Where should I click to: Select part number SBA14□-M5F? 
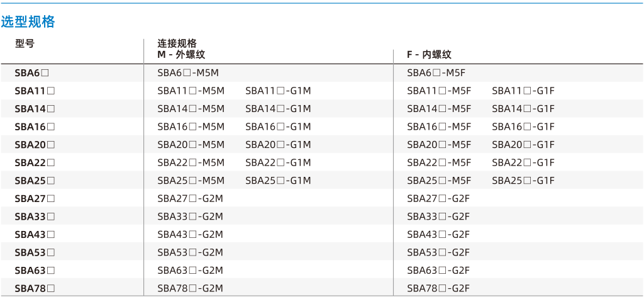click(439, 109)
